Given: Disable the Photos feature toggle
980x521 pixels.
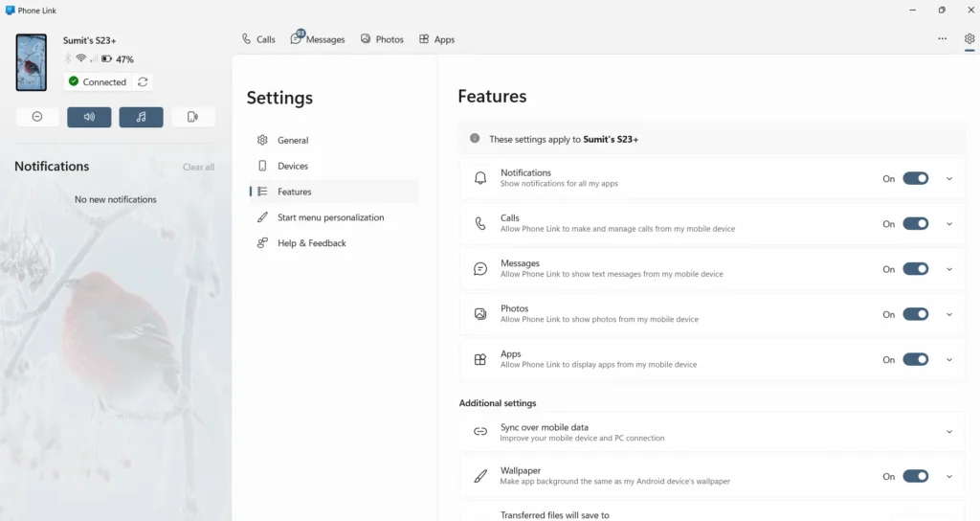Looking at the screenshot, I should click(x=916, y=314).
